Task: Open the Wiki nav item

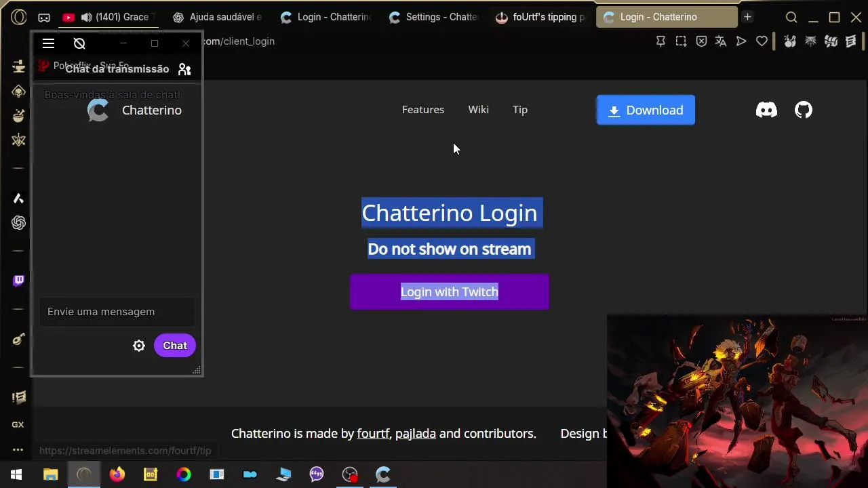Action: click(478, 110)
